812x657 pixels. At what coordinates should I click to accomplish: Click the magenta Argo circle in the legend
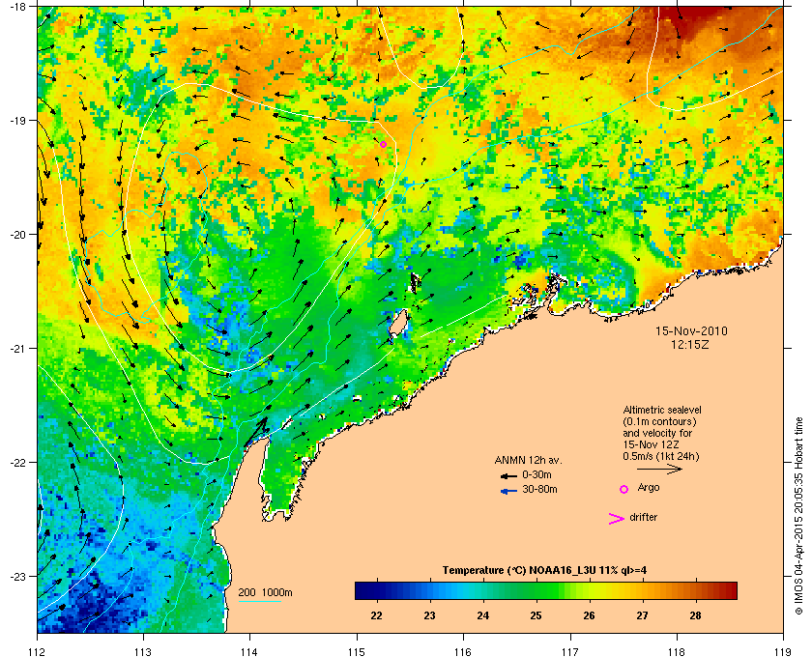click(x=624, y=489)
